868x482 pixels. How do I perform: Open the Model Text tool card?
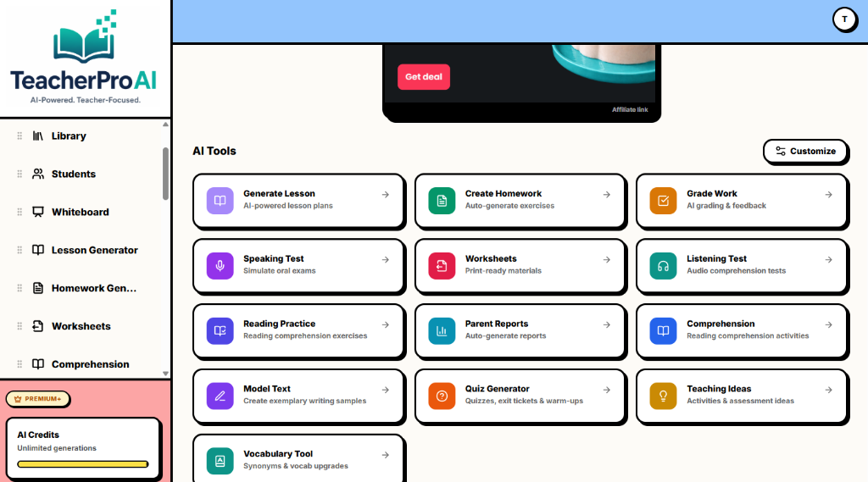click(x=298, y=396)
